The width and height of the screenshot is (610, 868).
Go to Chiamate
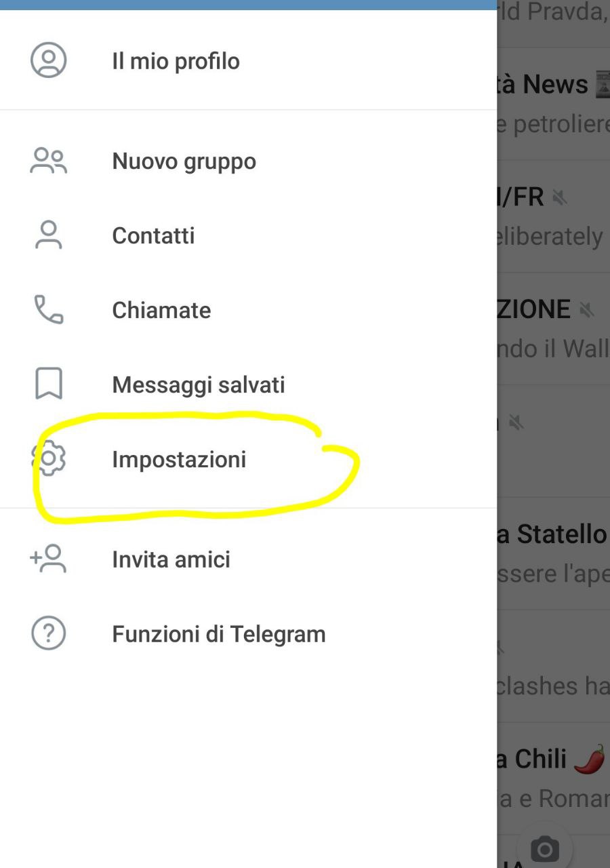(161, 310)
